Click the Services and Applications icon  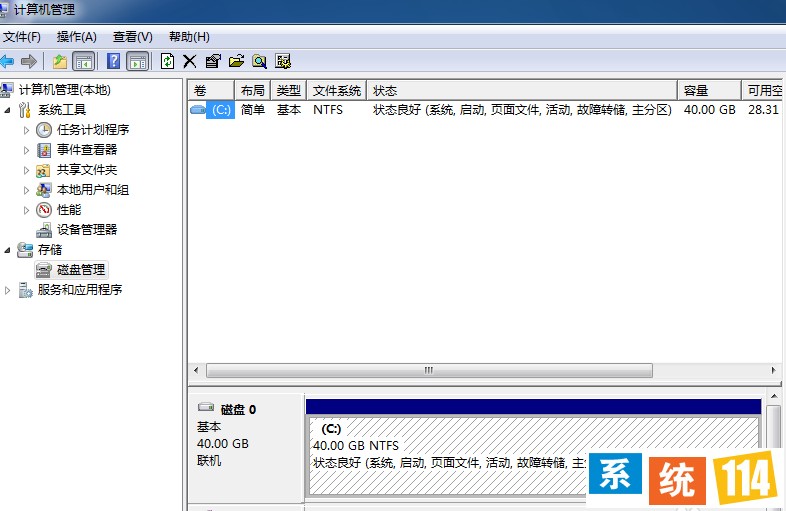click(25, 290)
